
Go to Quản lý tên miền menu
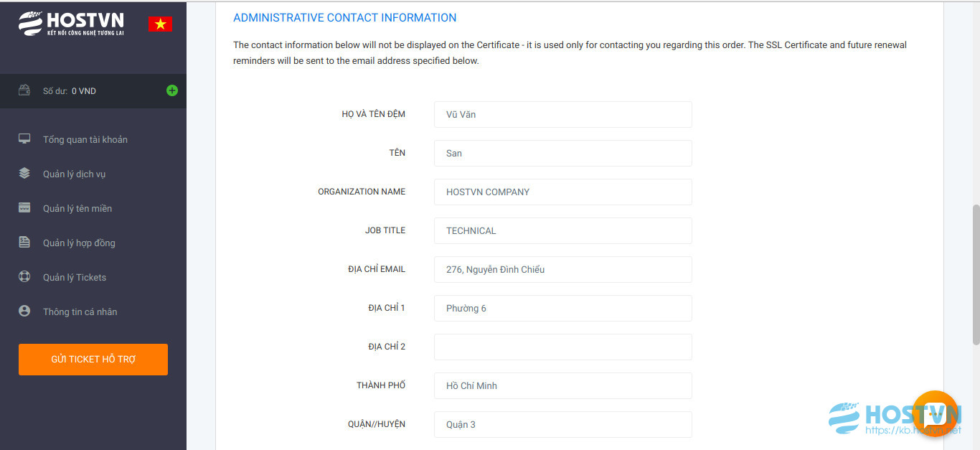coord(77,209)
